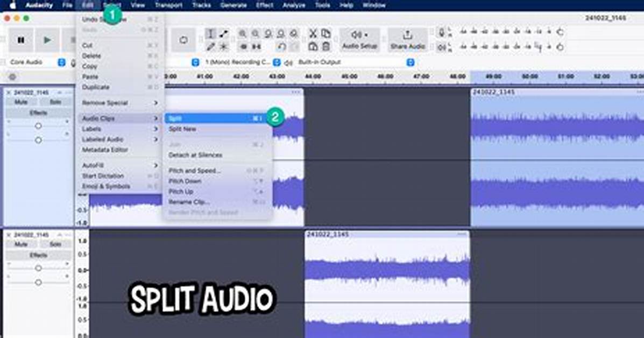Expand the Labeled Audio submenu

tap(120, 139)
